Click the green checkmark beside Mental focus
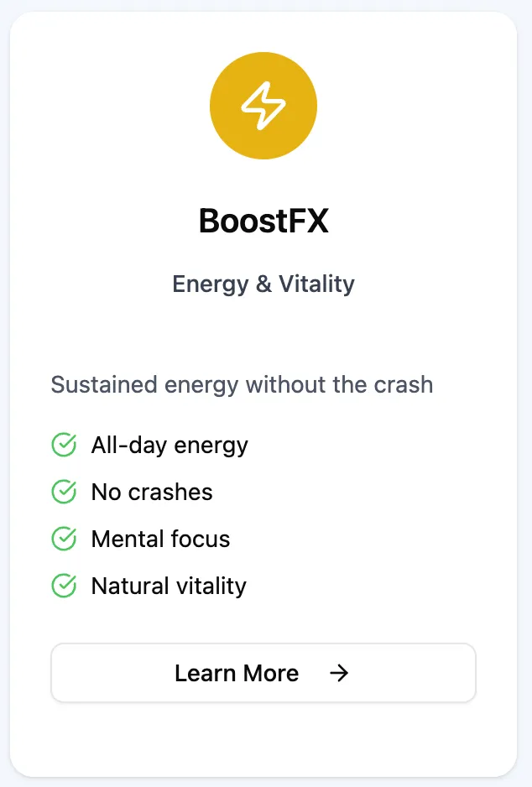 (64, 539)
